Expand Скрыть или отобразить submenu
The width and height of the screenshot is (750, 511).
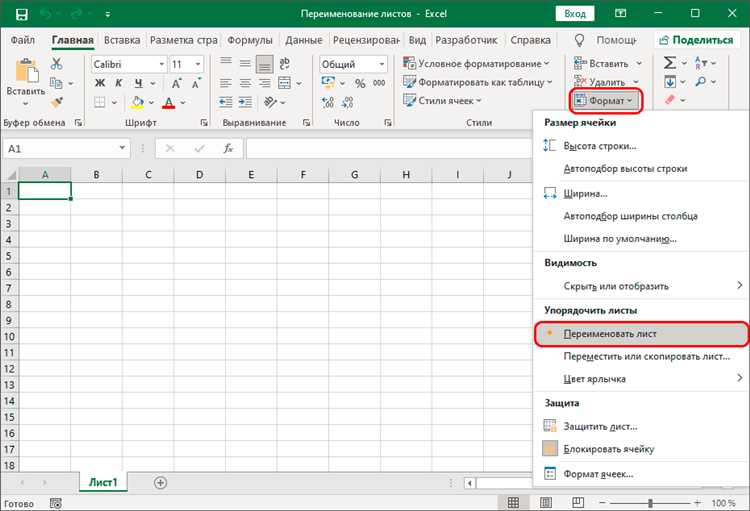640,286
